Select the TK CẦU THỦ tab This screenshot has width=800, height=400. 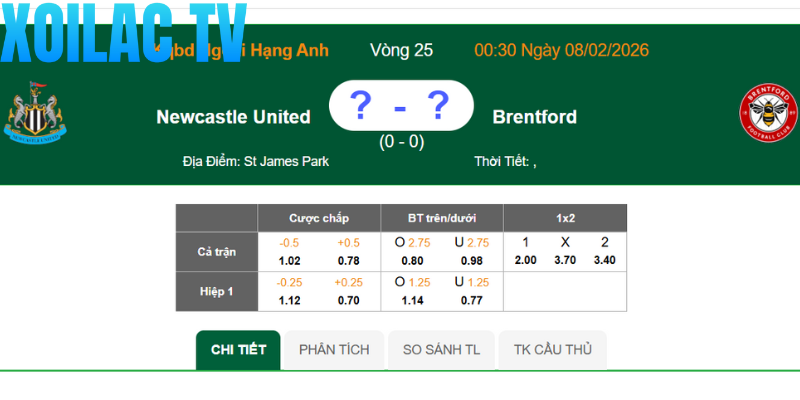coord(553,350)
